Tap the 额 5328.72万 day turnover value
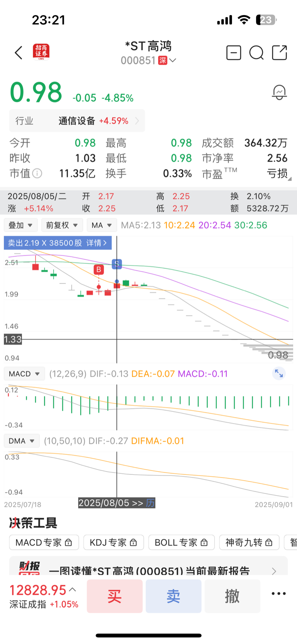The image size is (297, 644). pos(268,208)
